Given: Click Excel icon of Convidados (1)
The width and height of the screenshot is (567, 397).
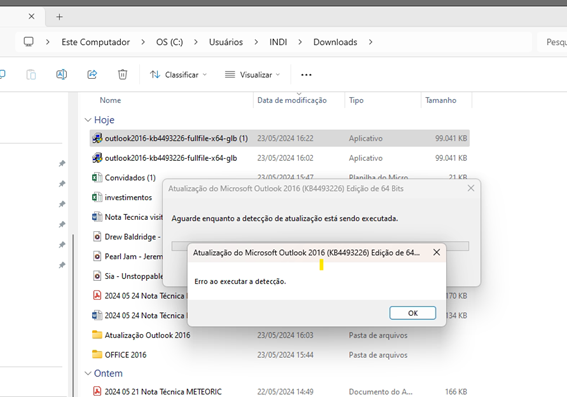Looking at the screenshot, I should point(97,178).
